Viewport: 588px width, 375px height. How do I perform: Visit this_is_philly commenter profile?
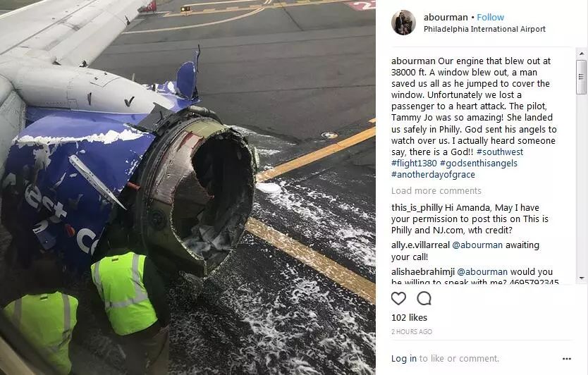pos(417,208)
